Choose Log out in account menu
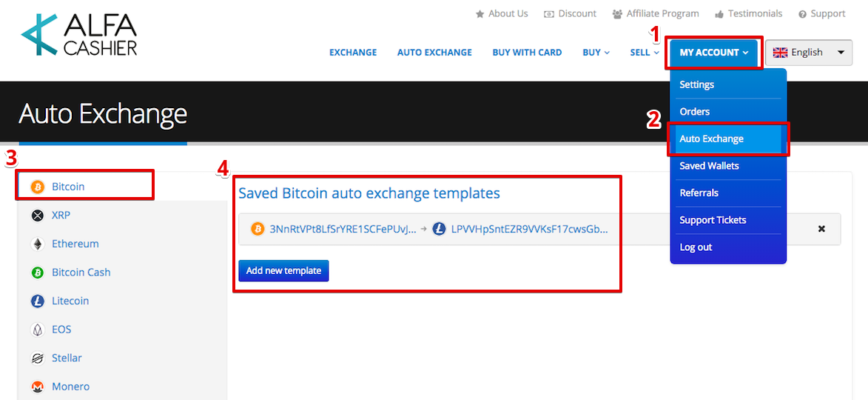Viewport: 868px width, 400px height. click(696, 247)
